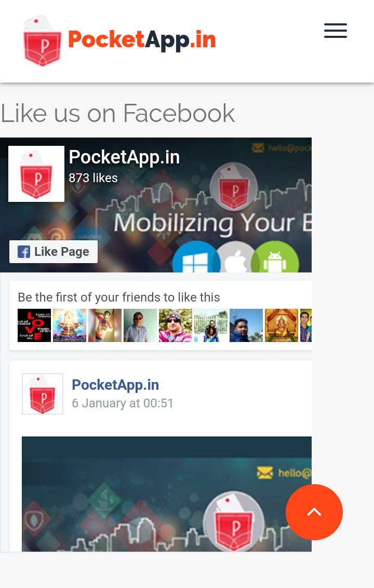The image size is (374, 588).
Task: Tap the orange scroll-to-top arrow button
Action: coord(314,512)
